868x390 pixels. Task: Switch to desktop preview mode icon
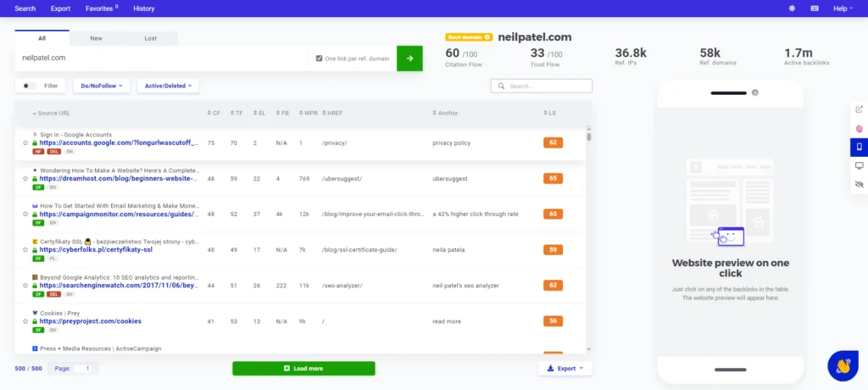859,165
